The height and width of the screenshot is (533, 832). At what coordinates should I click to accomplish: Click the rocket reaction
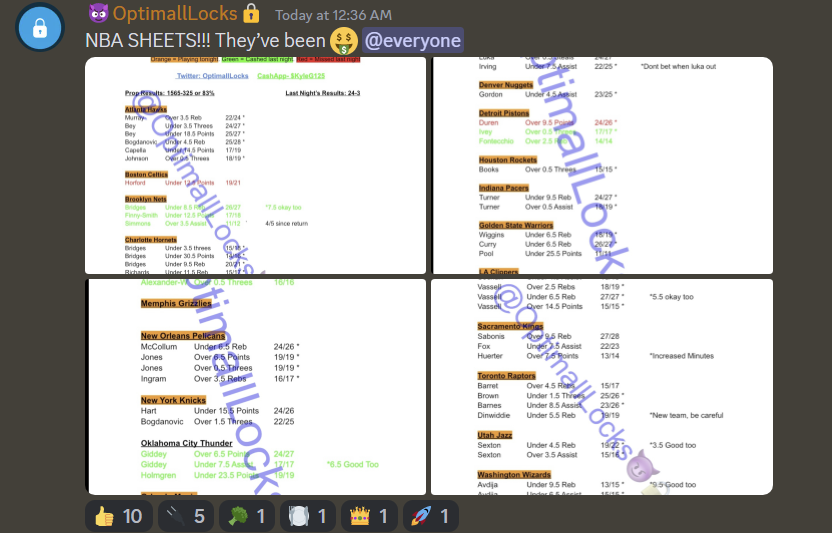point(430,516)
